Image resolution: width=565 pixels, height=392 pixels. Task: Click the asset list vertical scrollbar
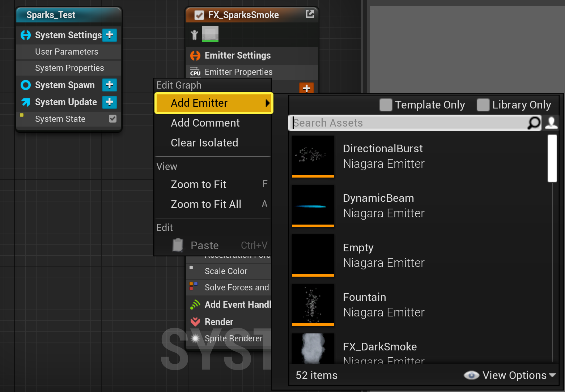pyautogui.click(x=552, y=158)
